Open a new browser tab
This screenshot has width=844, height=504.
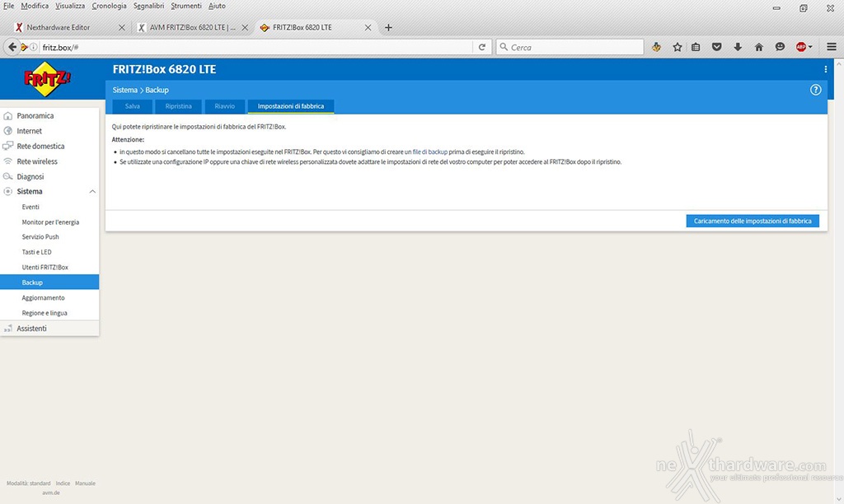388,27
